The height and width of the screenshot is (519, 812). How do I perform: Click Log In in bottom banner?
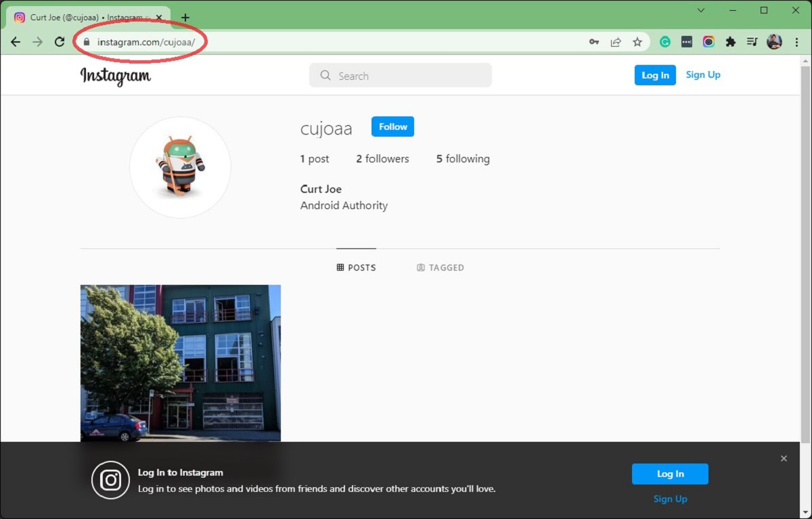pos(670,474)
